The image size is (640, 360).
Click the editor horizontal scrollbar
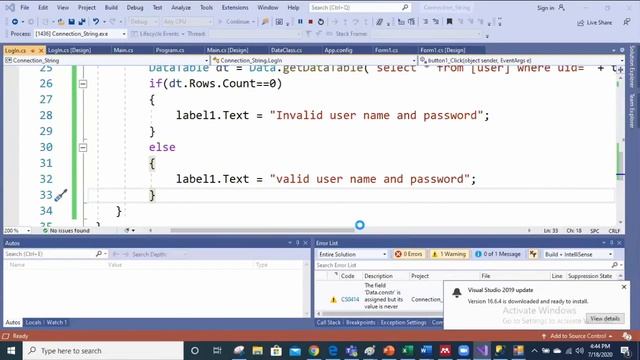click(262, 230)
